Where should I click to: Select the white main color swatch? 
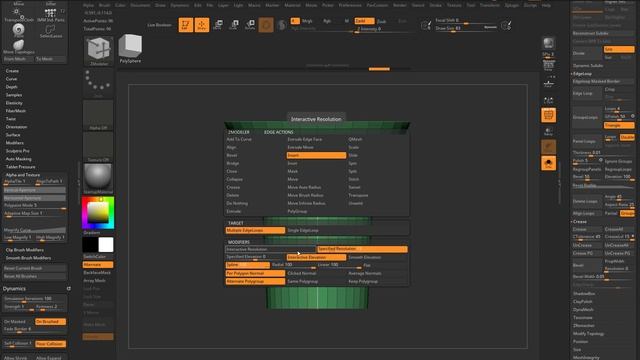(106, 244)
